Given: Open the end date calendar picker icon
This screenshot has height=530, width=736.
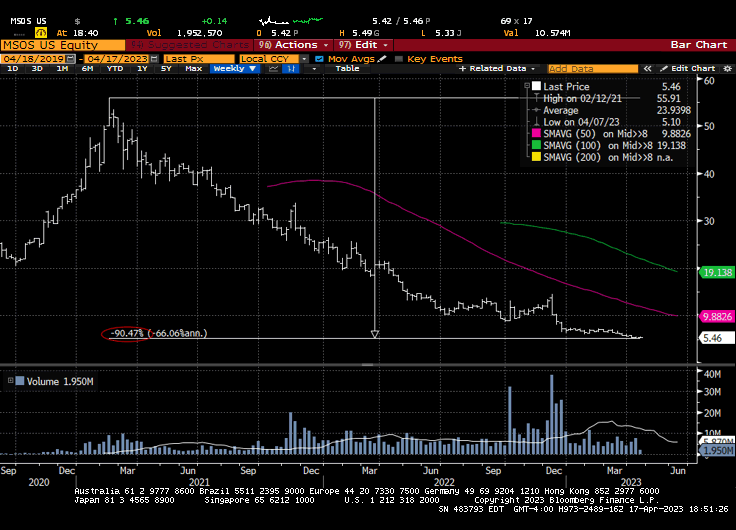Looking at the screenshot, I should 154,59.
